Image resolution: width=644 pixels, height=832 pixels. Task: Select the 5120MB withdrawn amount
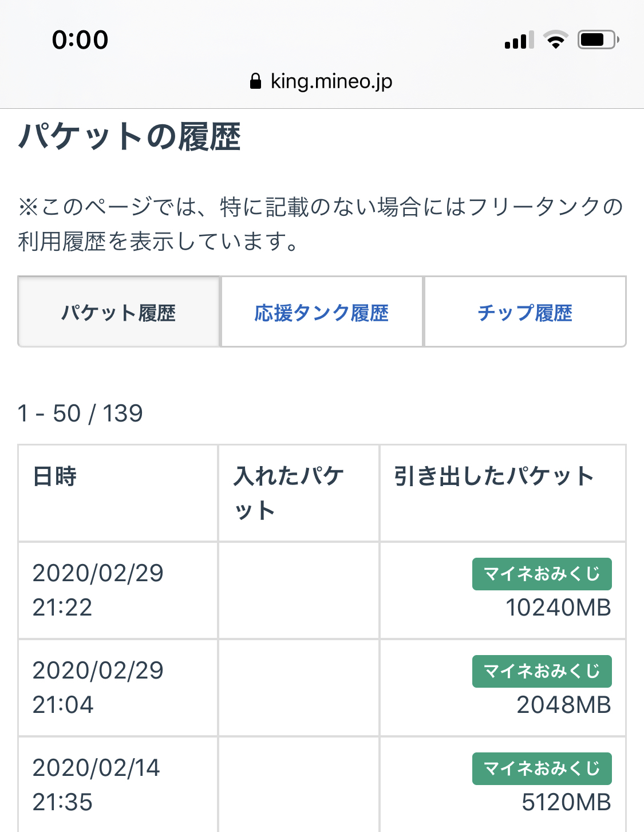tap(566, 802)
